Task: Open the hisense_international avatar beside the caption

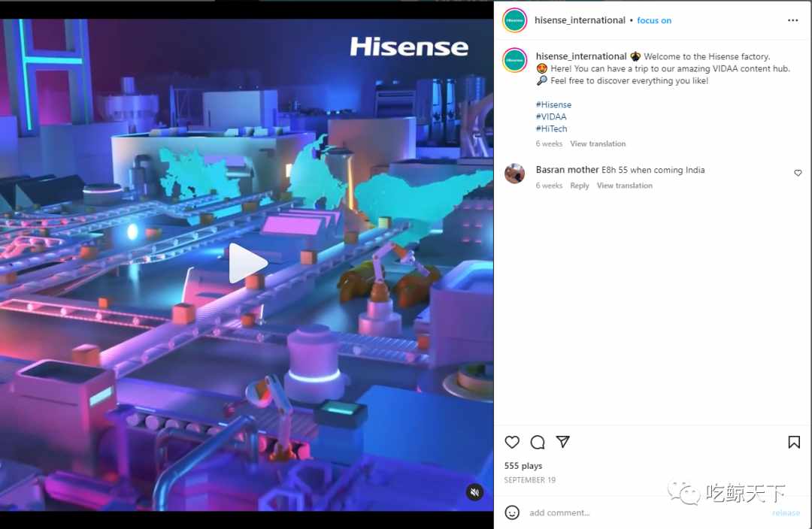Action: point(515,60)
